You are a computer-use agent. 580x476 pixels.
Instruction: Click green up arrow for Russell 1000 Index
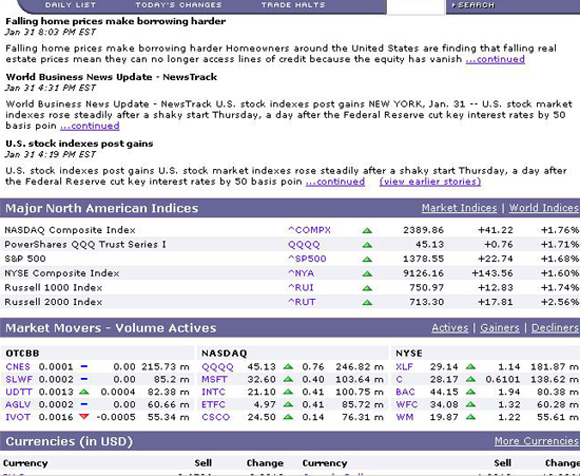click(x=367, y=288)
